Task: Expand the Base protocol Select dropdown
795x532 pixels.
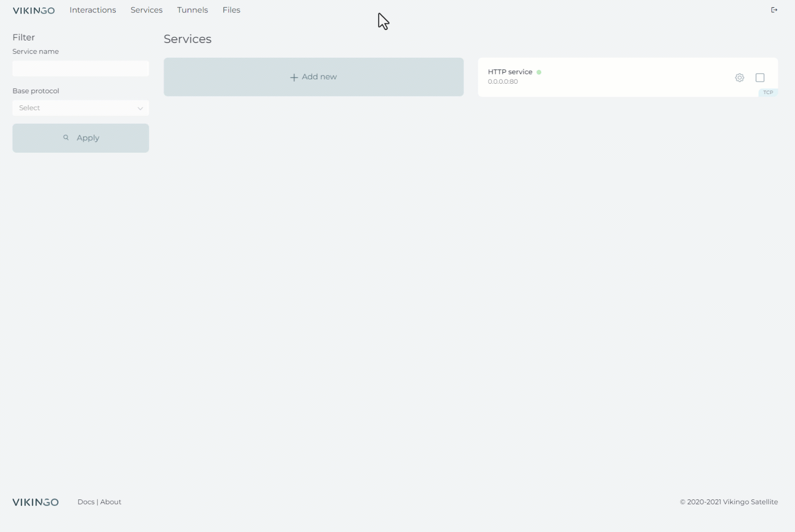Action: [81, 108]
